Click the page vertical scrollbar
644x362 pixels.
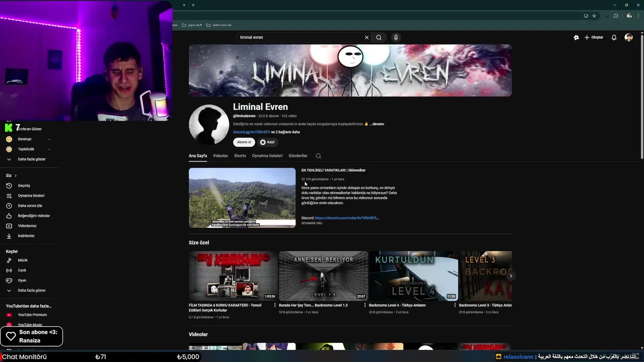point(642,96)
